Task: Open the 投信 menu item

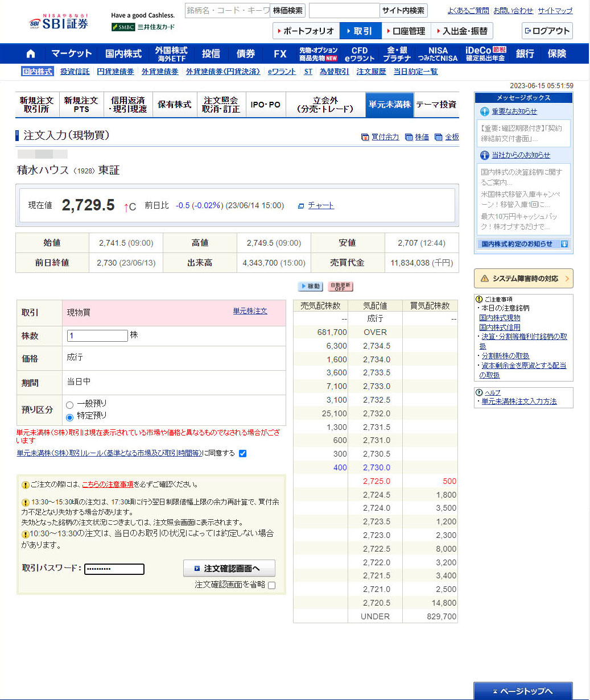Action: click(211, 54)
